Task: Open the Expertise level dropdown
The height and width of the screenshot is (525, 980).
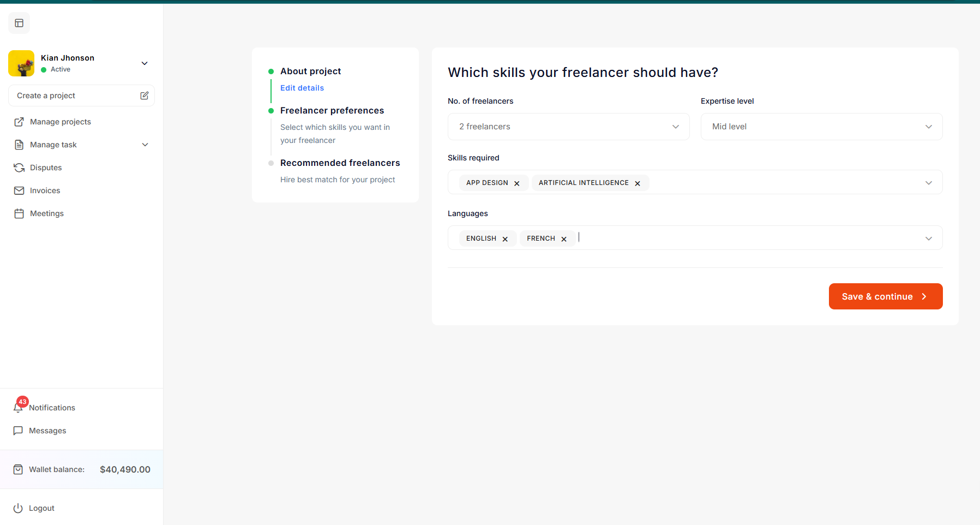Action: coord(821,127)
